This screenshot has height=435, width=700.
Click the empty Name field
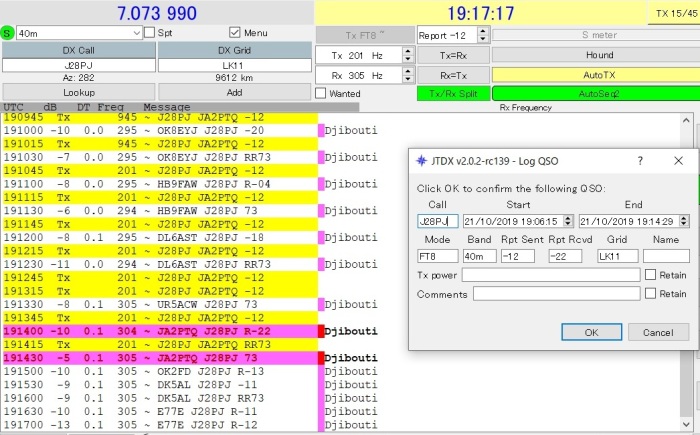(666, 256)
